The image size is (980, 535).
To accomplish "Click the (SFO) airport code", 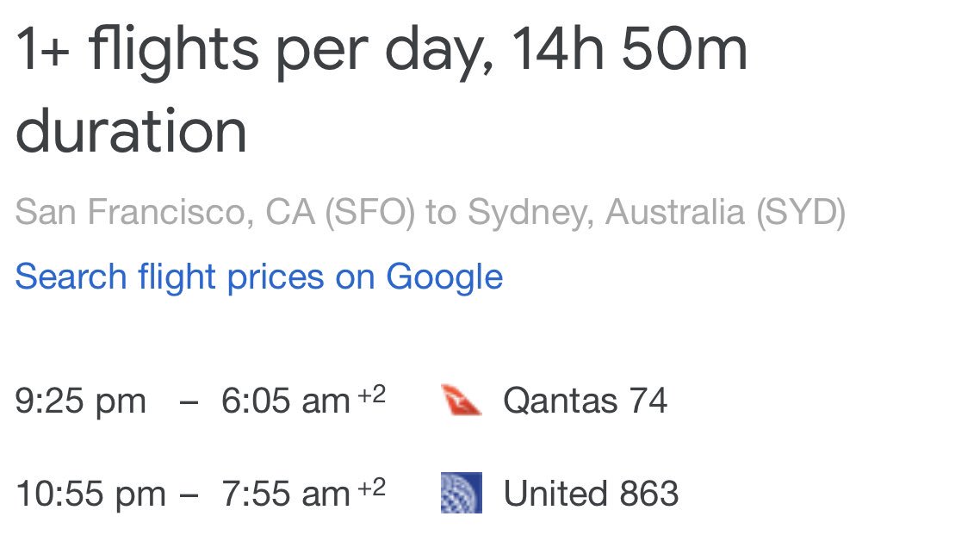I will click(x=369, y=212).
